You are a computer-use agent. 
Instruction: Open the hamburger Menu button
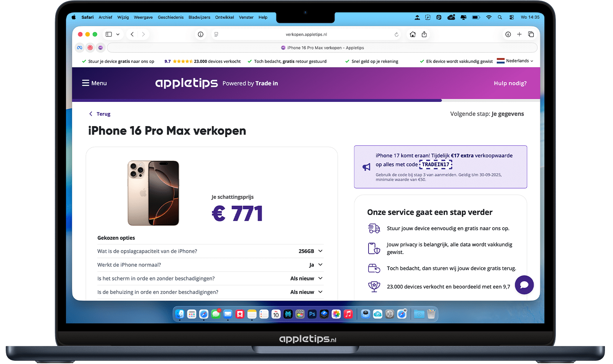[94, 83]
